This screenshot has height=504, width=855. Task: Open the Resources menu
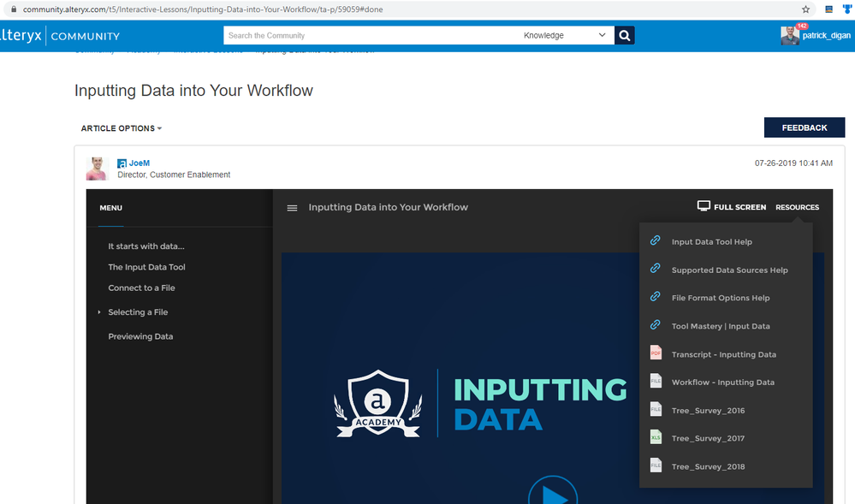coord(797,207)
